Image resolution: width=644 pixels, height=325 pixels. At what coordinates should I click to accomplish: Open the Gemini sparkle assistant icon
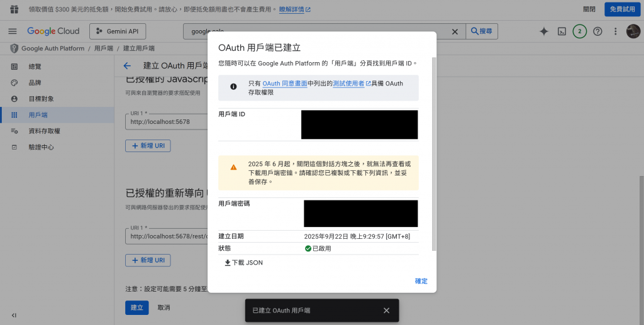point(544,31)
